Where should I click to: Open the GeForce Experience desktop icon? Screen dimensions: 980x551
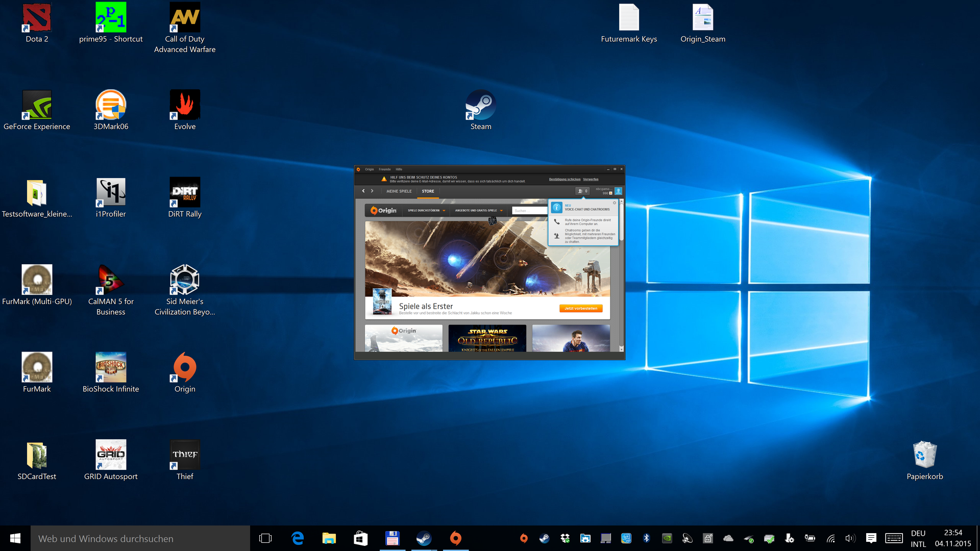(37, 105)
